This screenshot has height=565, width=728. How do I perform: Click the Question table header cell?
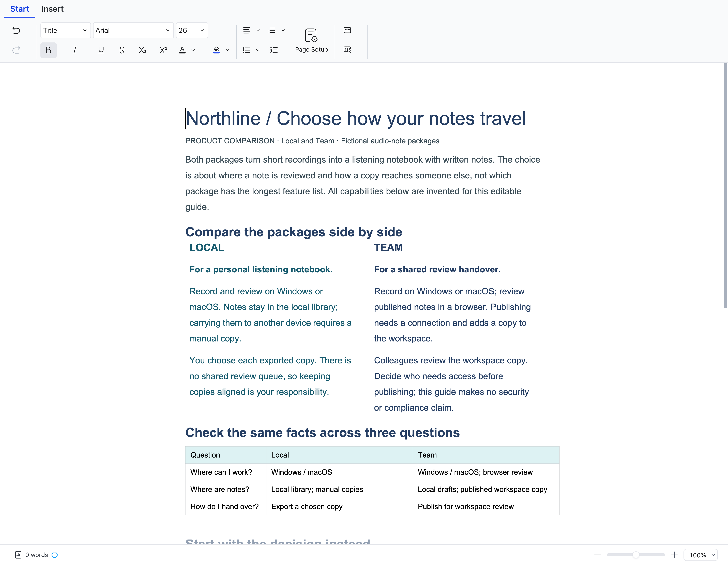tap(226, 455)
